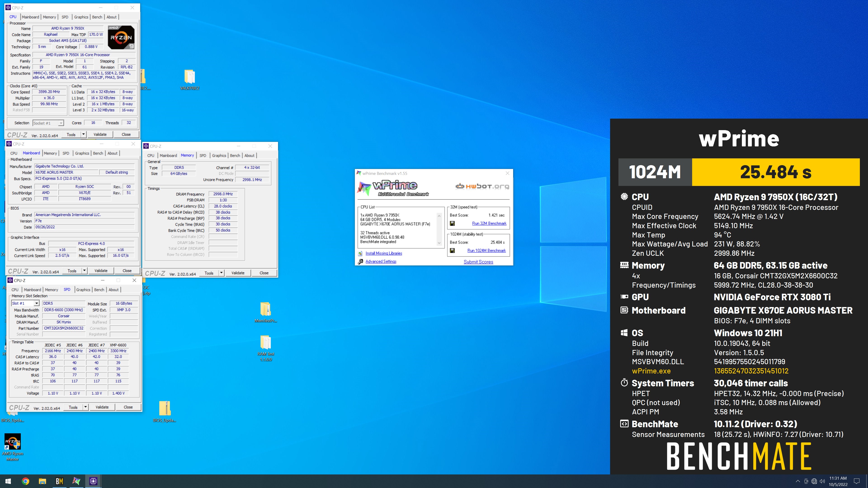Open the Windows notification center
This screenshot has height=488, width=868.
coord(856,481)
